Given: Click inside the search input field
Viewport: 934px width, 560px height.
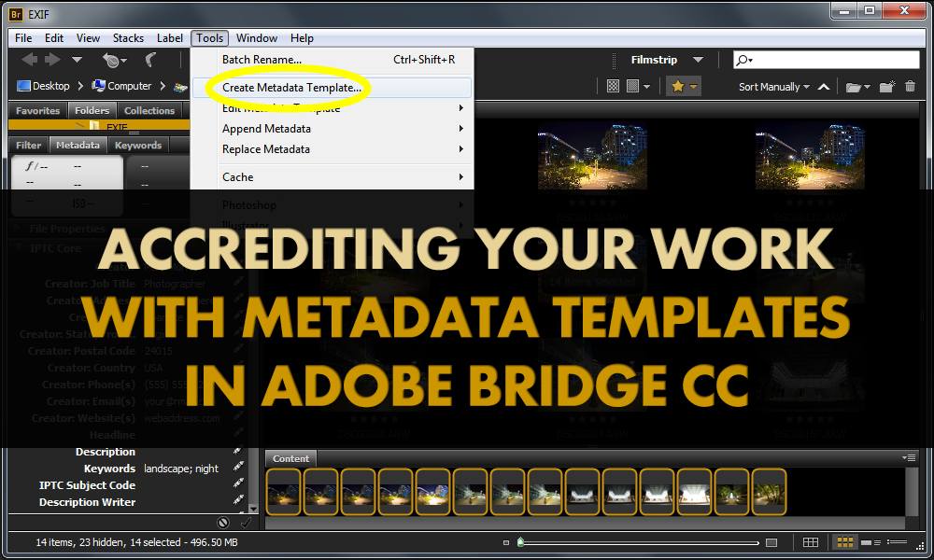Looking at the screenshot, I should click(x=827, y=60).
